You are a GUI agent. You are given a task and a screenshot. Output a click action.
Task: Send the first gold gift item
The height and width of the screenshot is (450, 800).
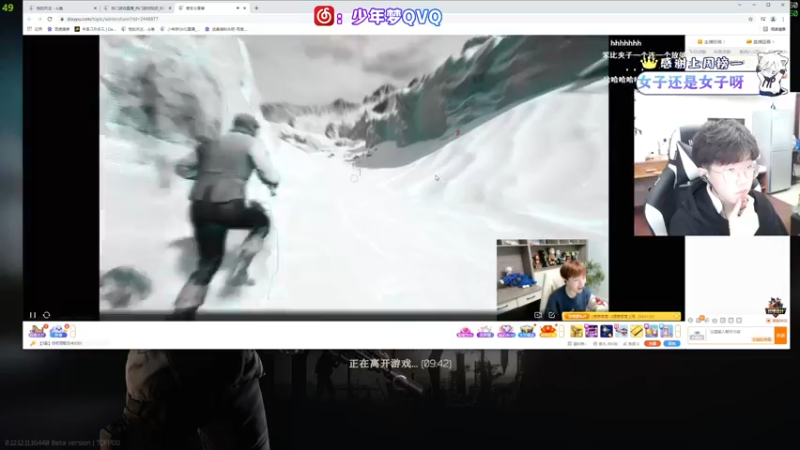click(x=577, y=332)
